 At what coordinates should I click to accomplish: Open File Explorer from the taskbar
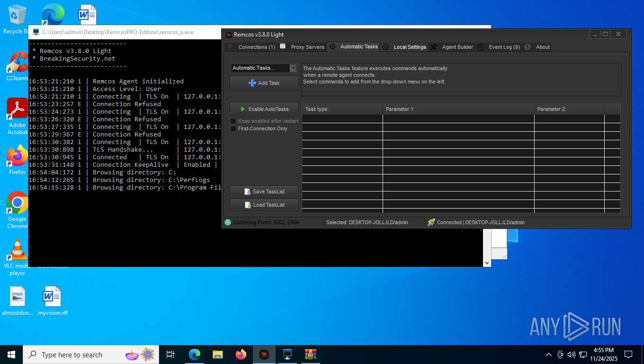pyautogui.click(x=218, y=355)
